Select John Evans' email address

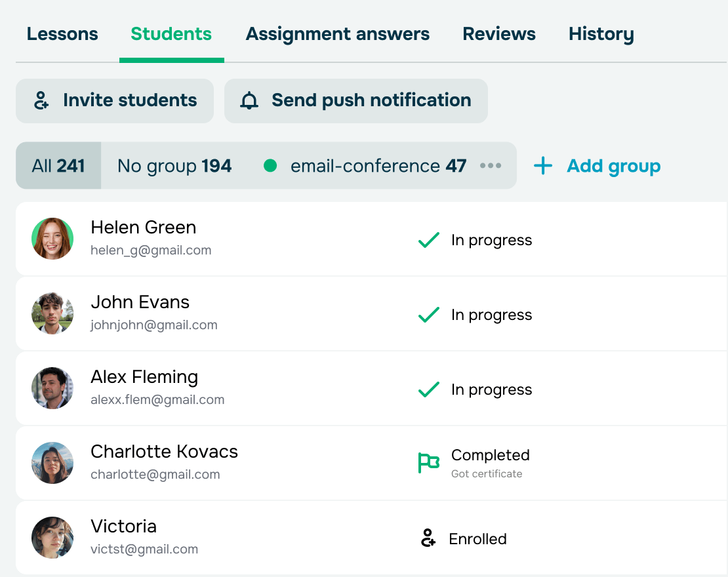pyautogui.click(x=154, y=325)
